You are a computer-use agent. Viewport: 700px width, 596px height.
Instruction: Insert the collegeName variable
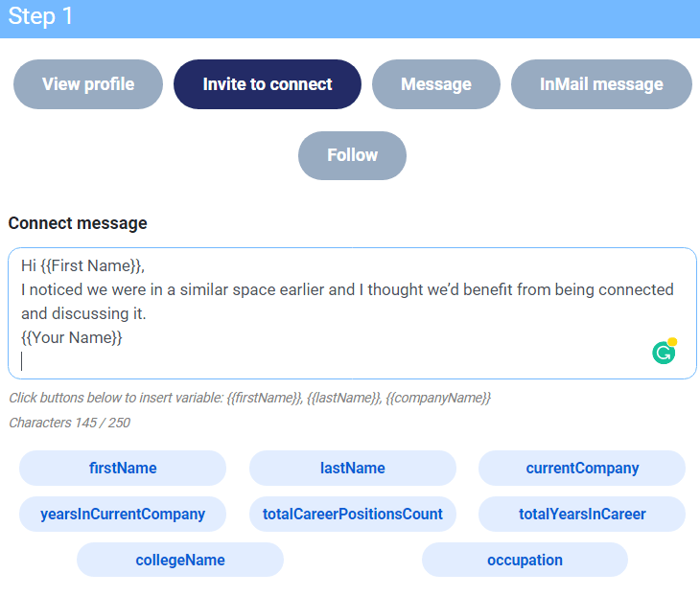180,560
